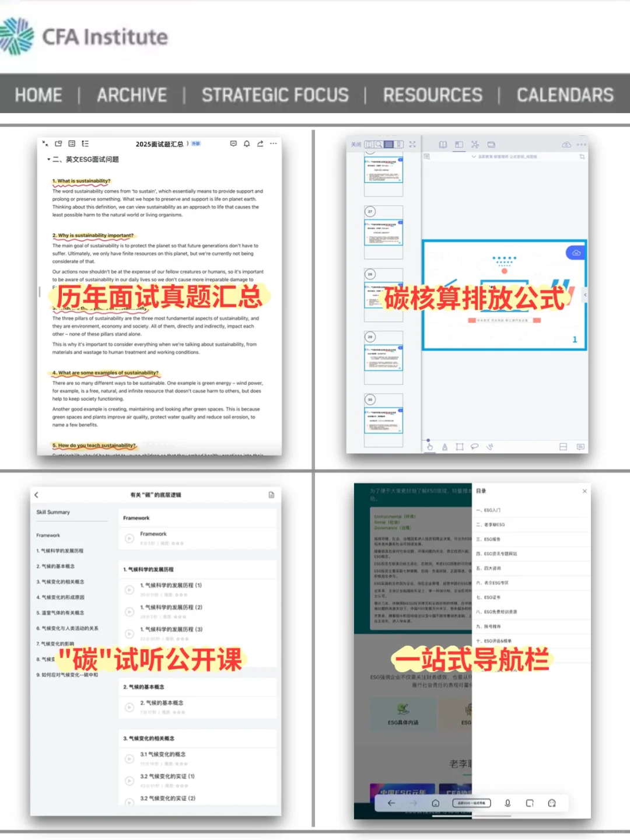Select Skill Summary tab in course sidebar
This screenshot has width=630, height=840.
pos(53,512)
